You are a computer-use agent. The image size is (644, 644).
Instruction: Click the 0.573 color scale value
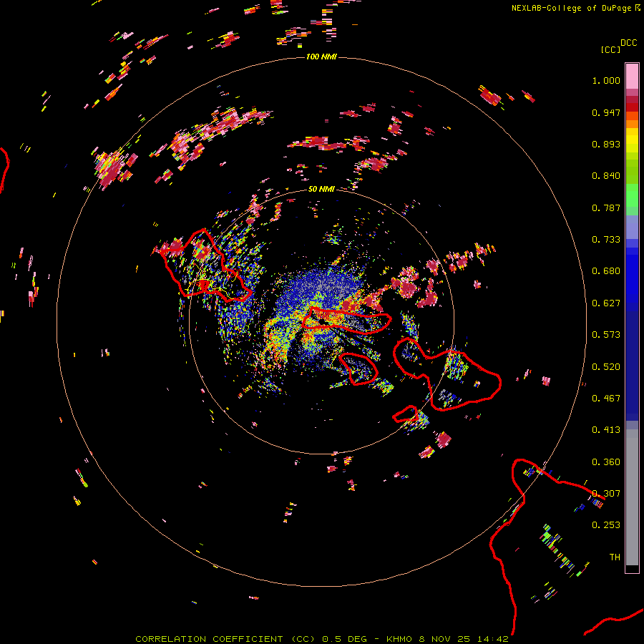[606, 335]
